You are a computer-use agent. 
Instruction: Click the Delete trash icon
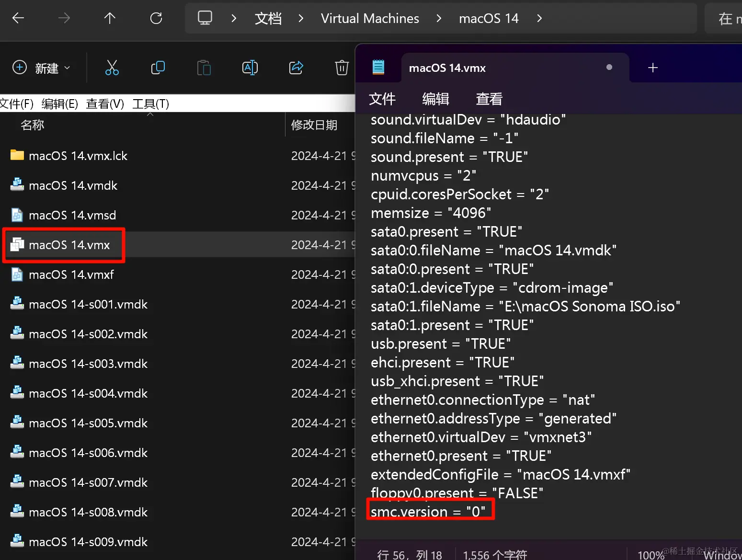click(x=342, y=68)
